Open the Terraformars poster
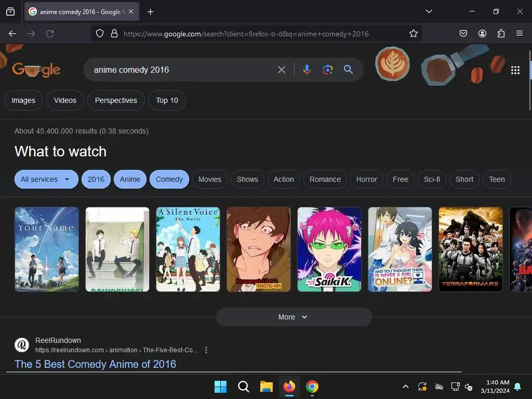Viewport: 532px width, 399px height. click(471, 249)
